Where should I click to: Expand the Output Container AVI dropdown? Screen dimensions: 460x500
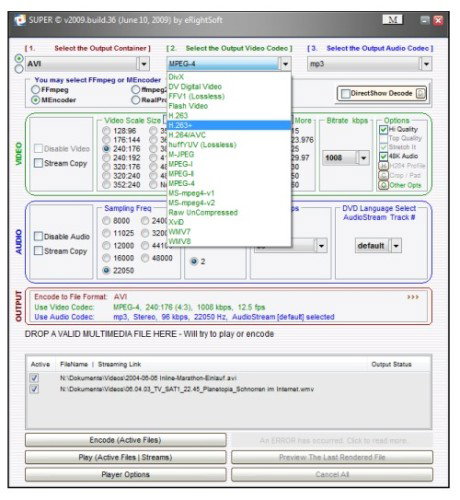144,64
